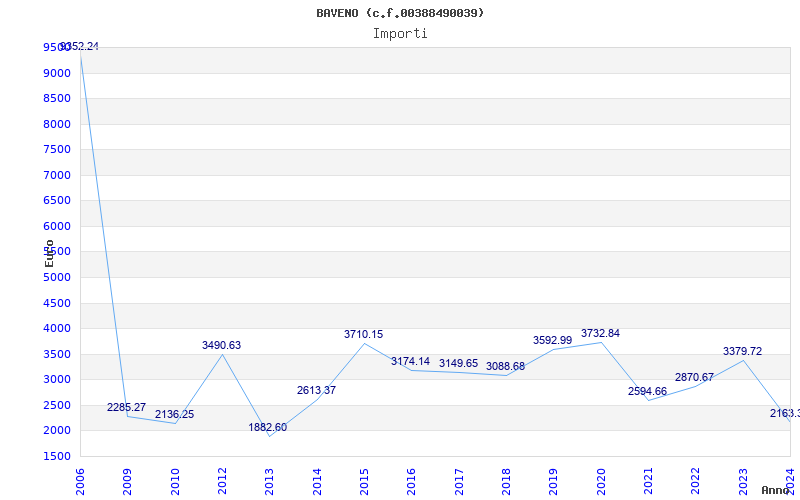Click the y-axis value 2500

[57, 406]
